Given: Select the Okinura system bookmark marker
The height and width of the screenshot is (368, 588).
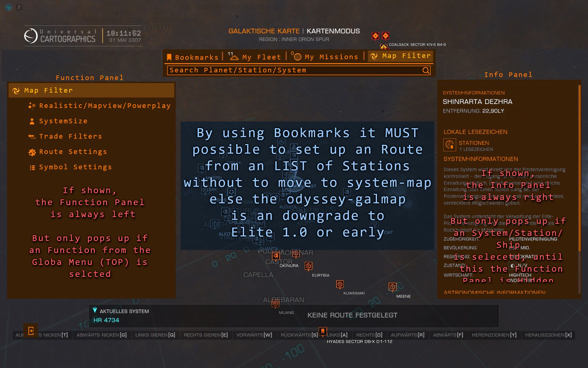Looking at the screenshot, I should (276, 256).
